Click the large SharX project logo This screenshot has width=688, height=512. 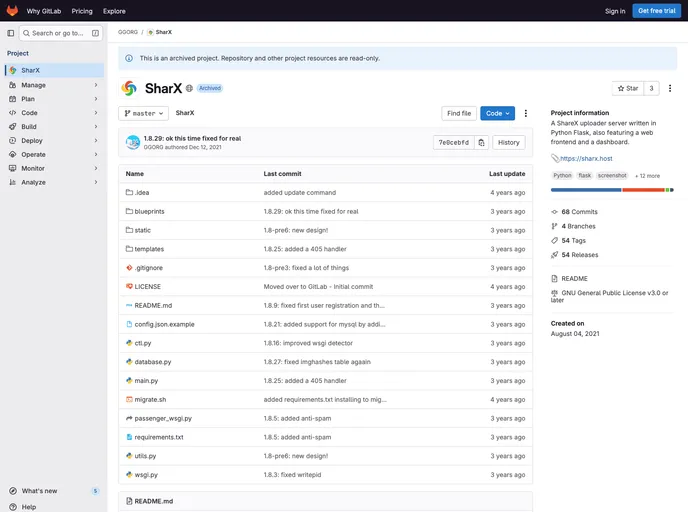tap(129, 88)
